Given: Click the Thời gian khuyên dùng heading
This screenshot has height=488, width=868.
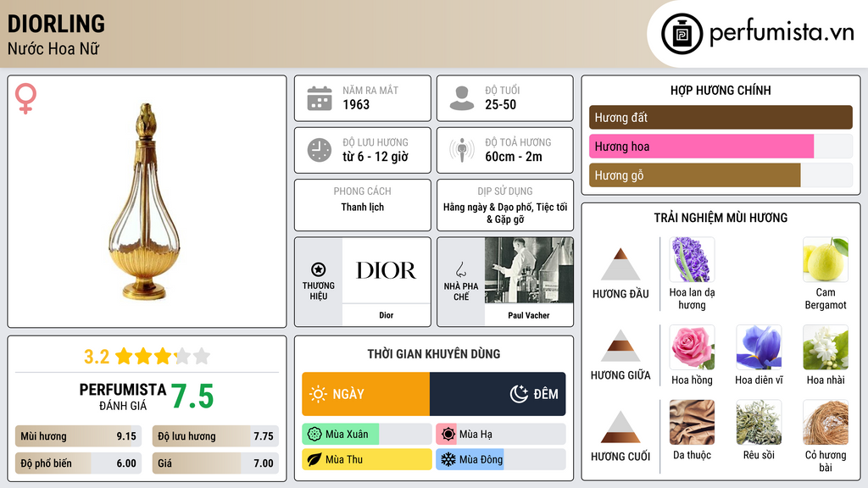Looking at the screenshot, I should (433, 354).
